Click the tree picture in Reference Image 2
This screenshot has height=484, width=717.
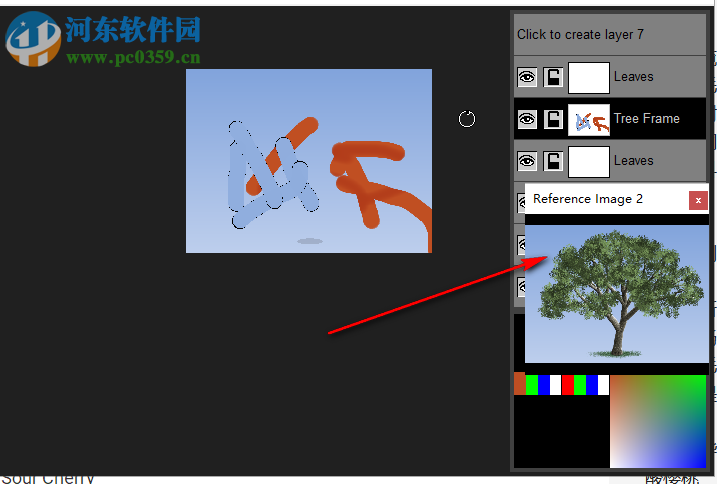[x=616, y=294]
